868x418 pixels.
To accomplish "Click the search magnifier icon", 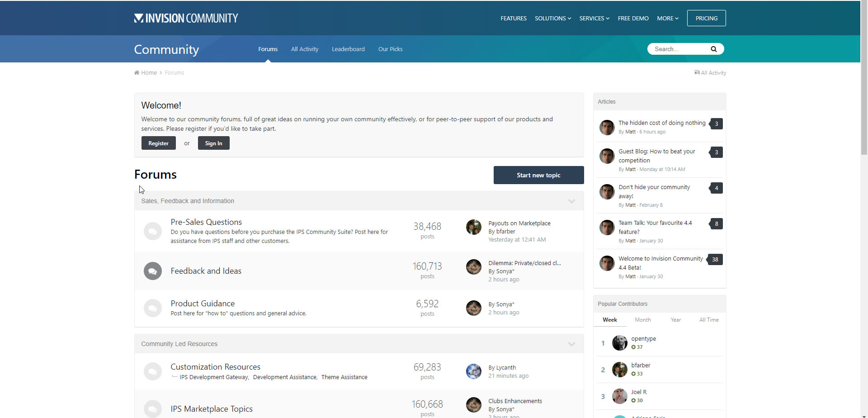I will coord(713,49).
